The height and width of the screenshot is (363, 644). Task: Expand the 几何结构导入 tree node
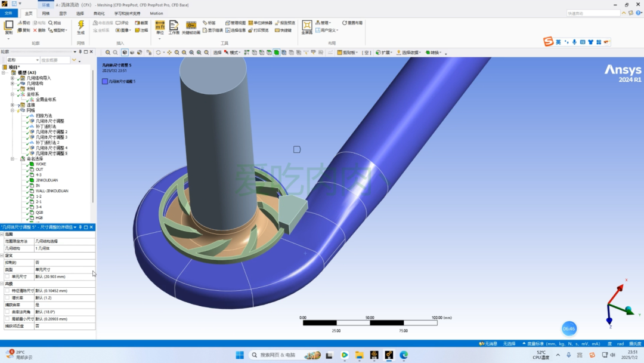pos(13,78)
